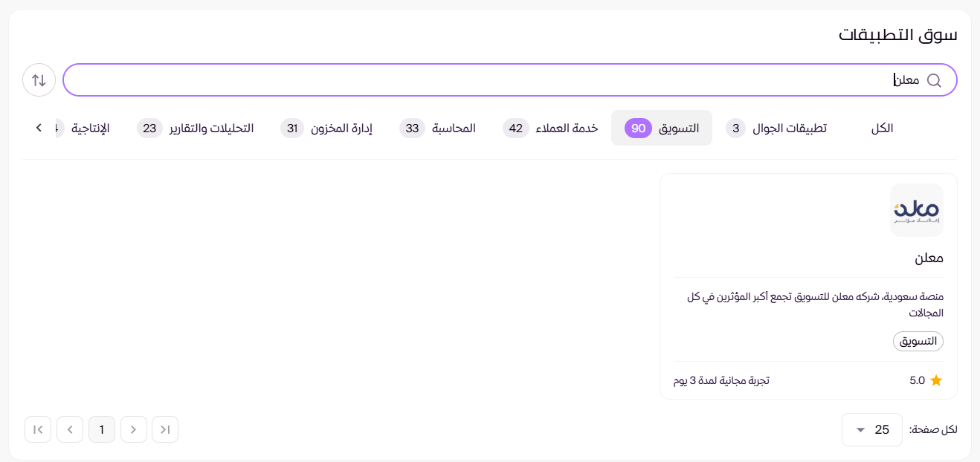Viewport: 980px width, 462px height.
Task: Click the معلن app logo
Action: (916, 209)
